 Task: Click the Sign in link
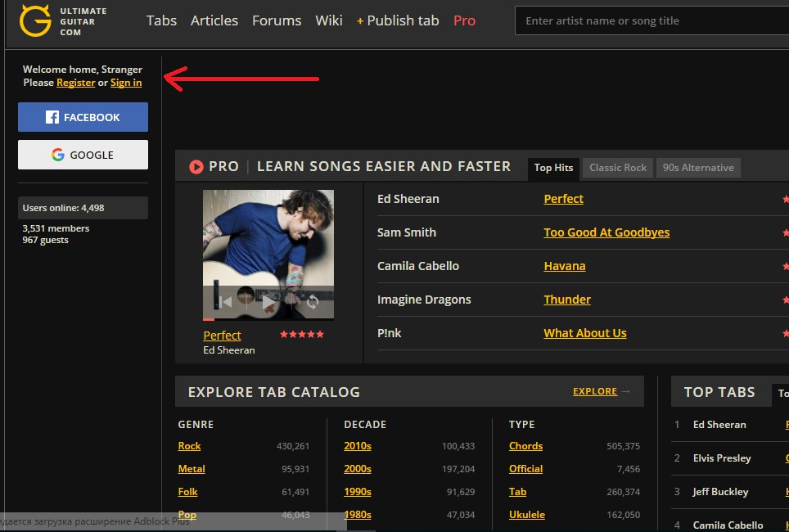[126, 83]
